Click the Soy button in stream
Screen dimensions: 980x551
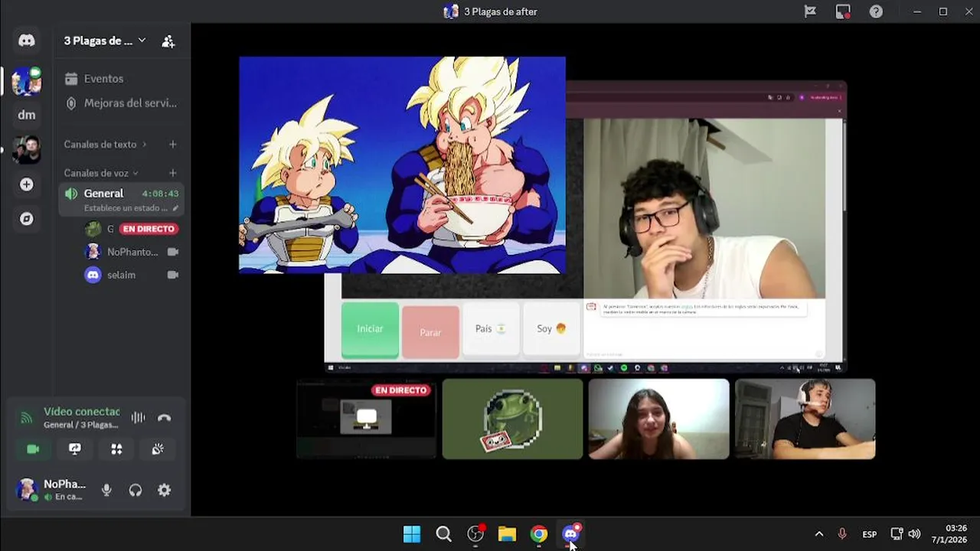click(551, 329)
